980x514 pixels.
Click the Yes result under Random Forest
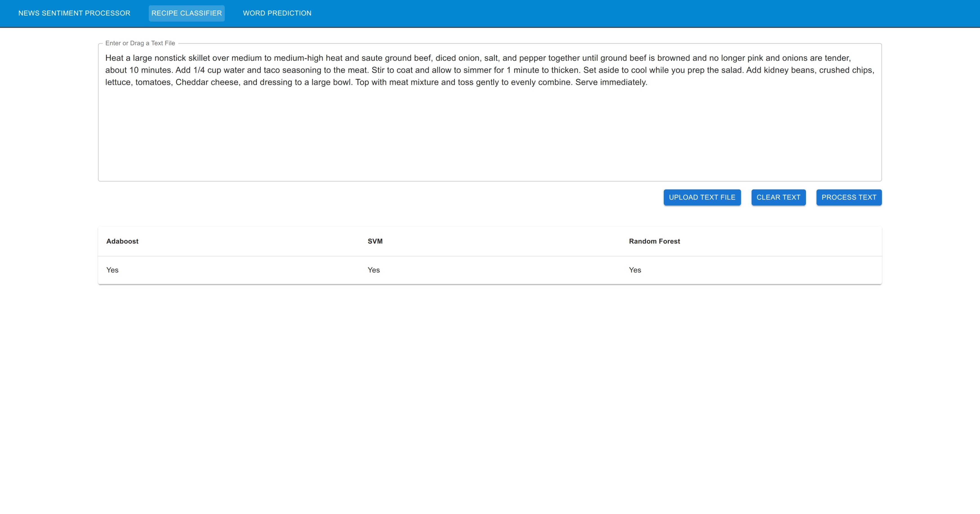[x=635, y=270]
